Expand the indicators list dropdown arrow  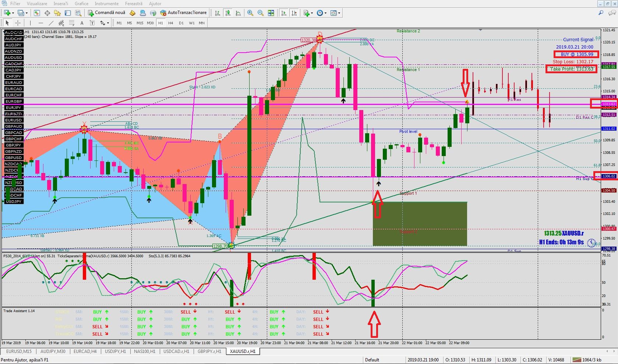[x=312, y=13]
